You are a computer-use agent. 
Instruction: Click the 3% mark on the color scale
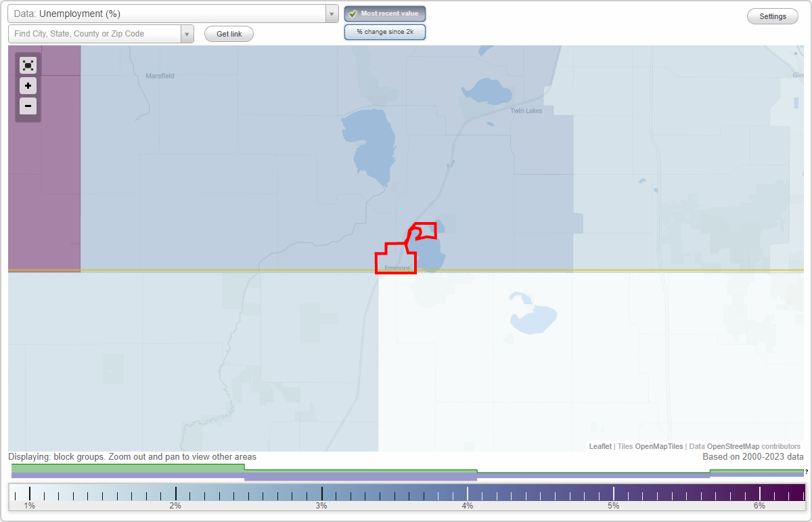coord(321,495)
